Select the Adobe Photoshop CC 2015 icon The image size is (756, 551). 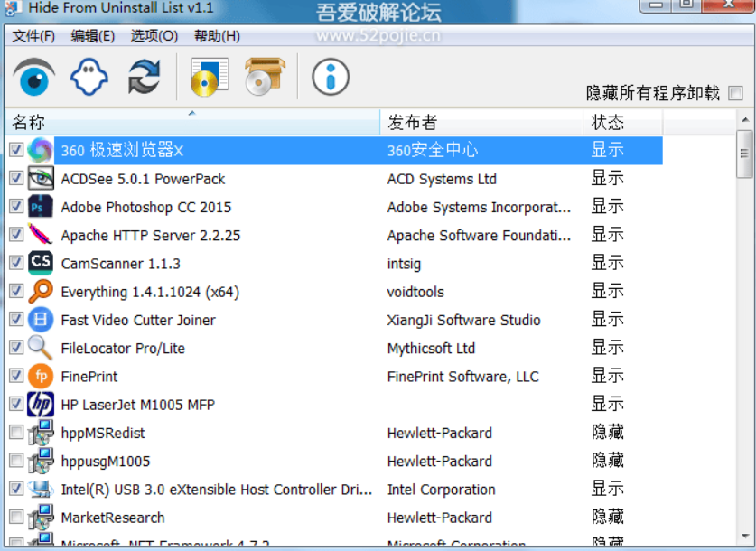point(40,206)
